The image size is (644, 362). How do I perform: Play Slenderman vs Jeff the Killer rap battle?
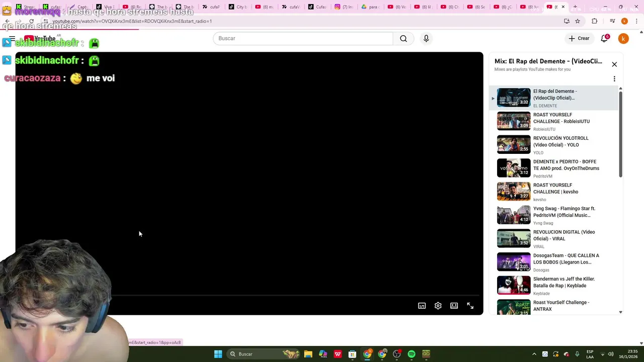(x=553, y=286)
